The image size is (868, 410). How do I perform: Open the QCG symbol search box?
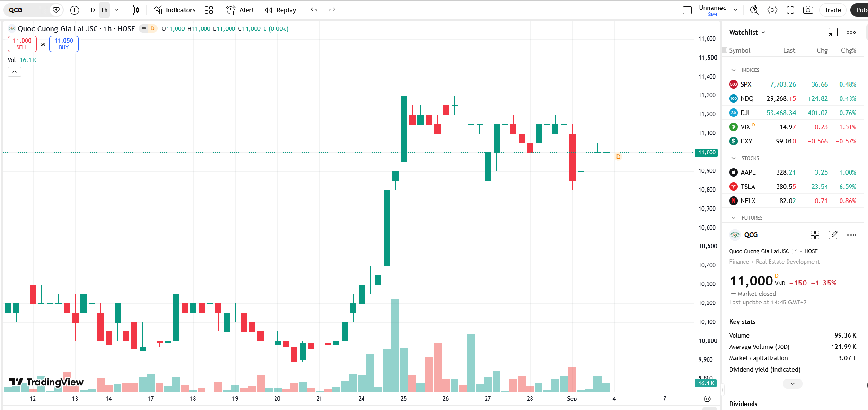click(27, 10)
